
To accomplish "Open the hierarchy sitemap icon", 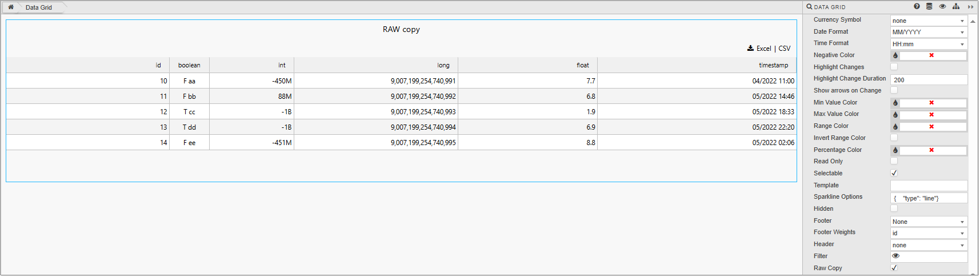I will point(956,7).
